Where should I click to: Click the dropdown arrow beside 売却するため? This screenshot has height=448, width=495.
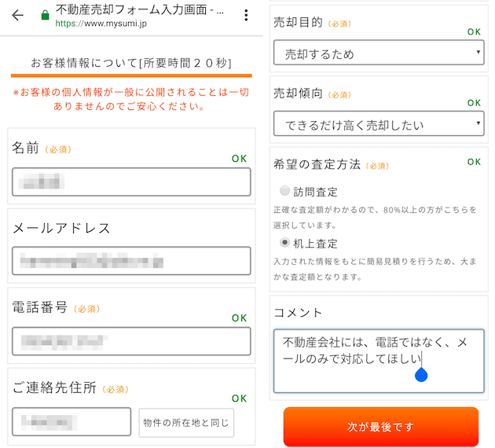478,52
